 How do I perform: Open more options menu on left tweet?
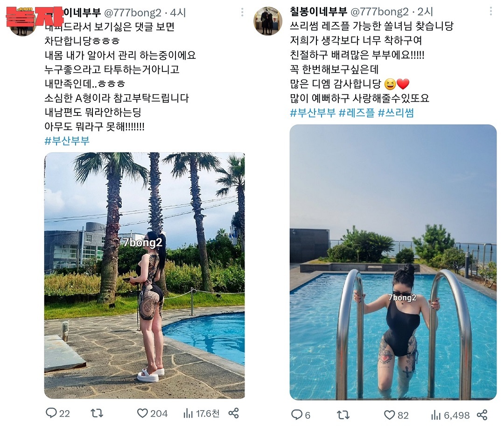point(242,13)
